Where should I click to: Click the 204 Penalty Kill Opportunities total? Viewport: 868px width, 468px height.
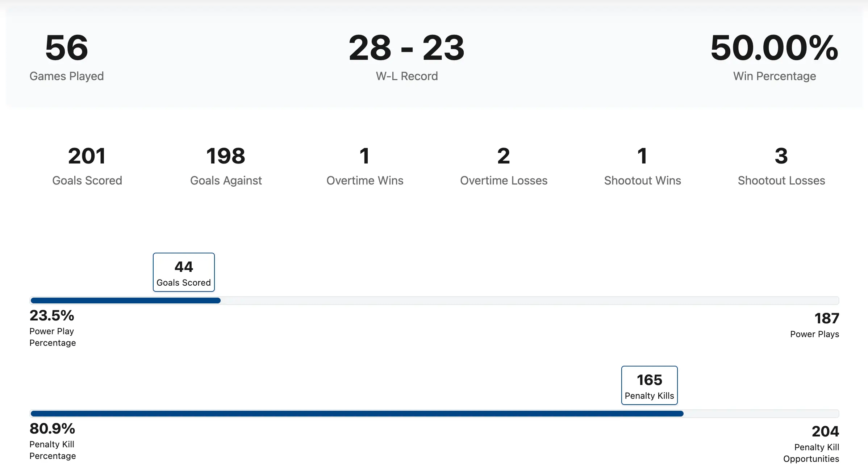811,443
